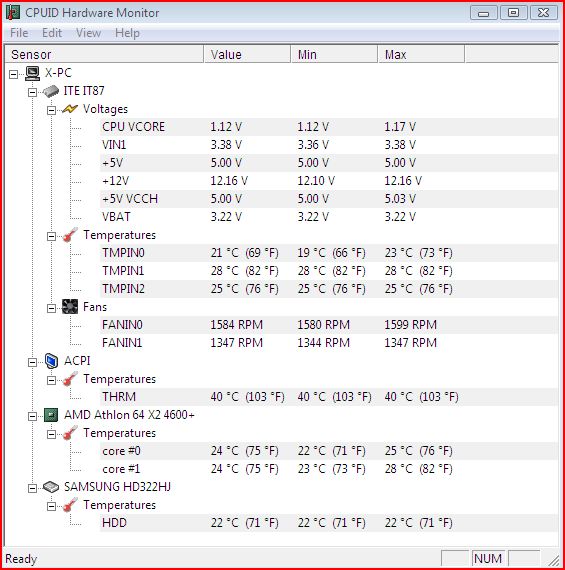Collapse the ACPI Temperatures group
The height and width of the screenshot is (570, 565).
pyautogui.click(x=51, y=381)
